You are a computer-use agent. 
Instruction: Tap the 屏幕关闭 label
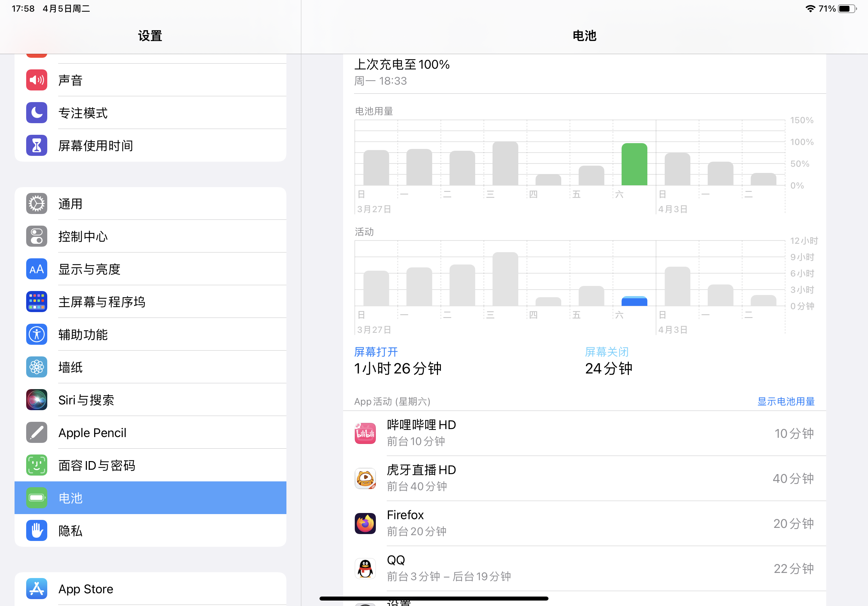pyautogui.click(x=606, y=352)
